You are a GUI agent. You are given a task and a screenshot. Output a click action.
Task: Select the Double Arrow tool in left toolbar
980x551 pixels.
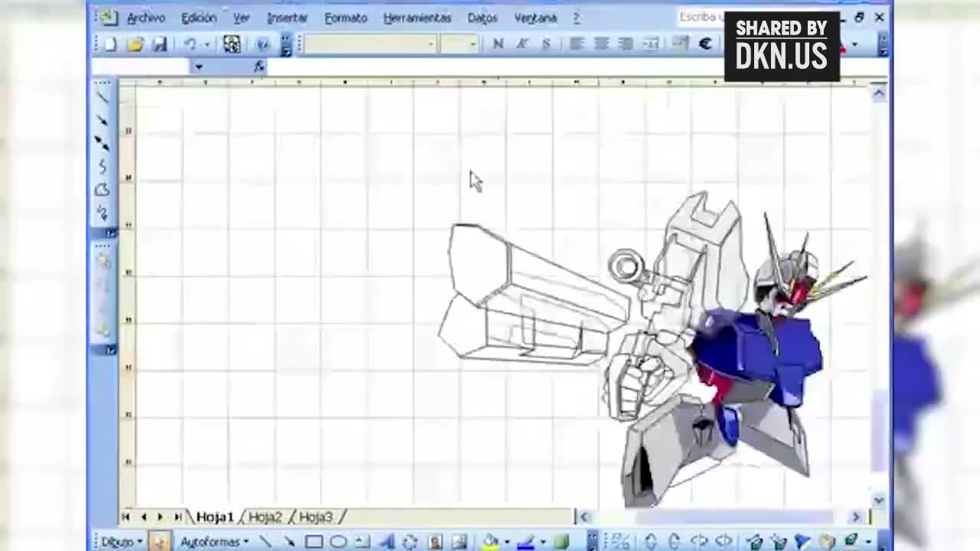102,143
